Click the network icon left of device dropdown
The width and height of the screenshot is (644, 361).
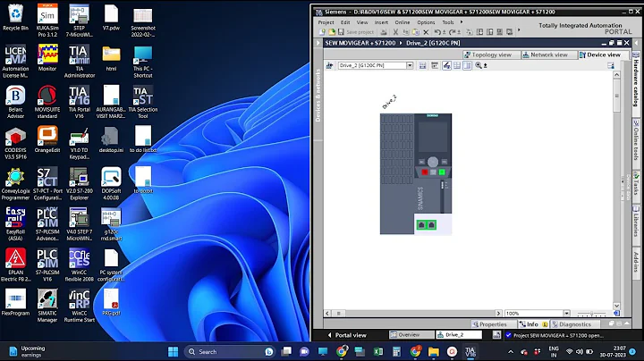click(329, 65)
